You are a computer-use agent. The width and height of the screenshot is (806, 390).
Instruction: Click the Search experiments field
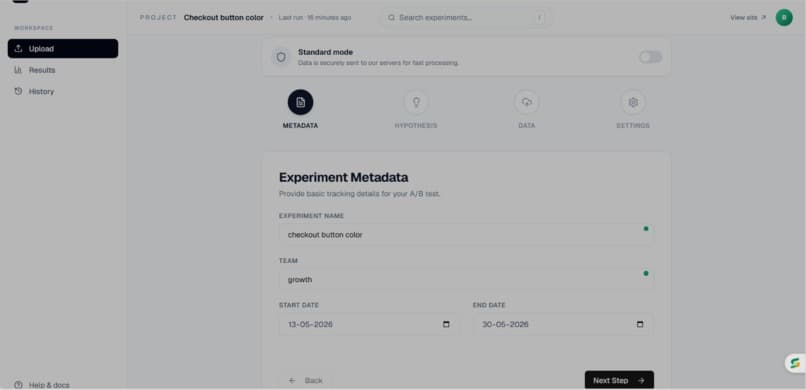click(x=466, y=17)
